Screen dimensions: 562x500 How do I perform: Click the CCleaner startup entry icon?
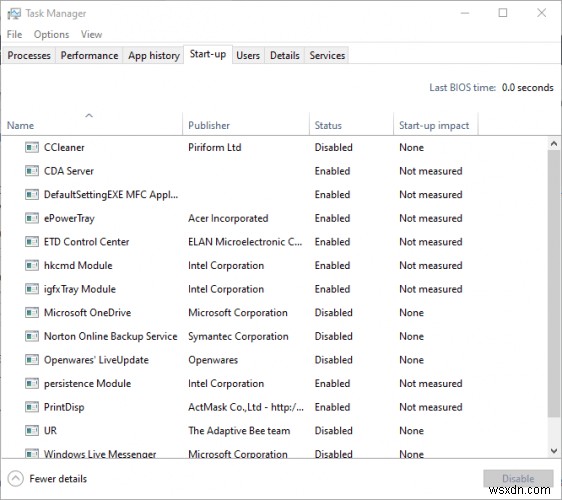32,147
